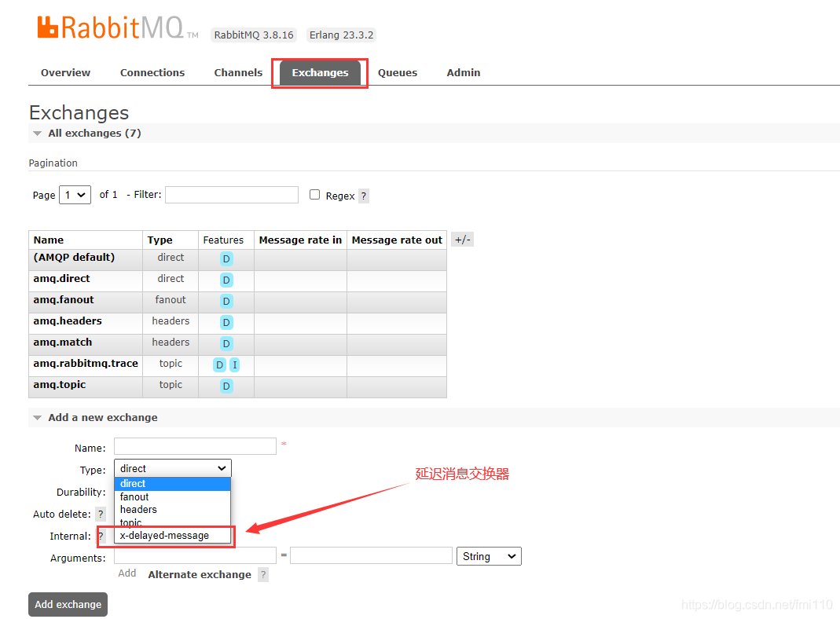Viewport: 840px width, 619px height.
Task: Open the amq.rabbitmq.trace exchange
Action: tap(86, 364)
